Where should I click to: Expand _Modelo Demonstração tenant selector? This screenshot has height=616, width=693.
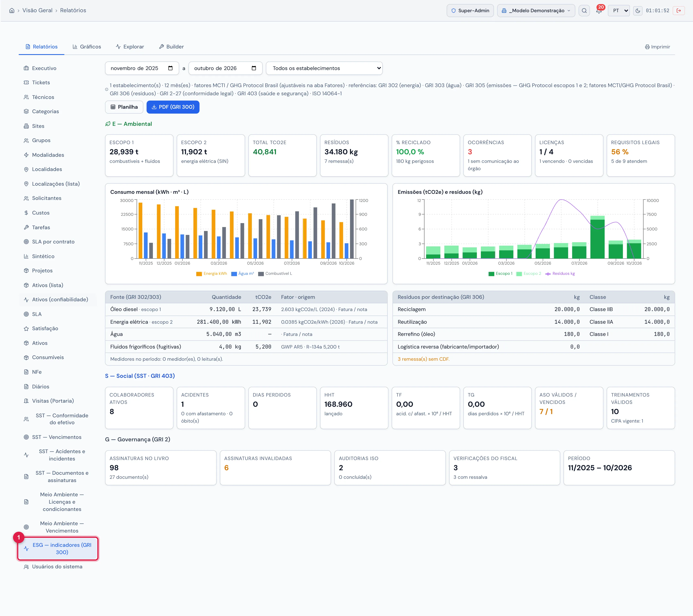click(536, 11)
